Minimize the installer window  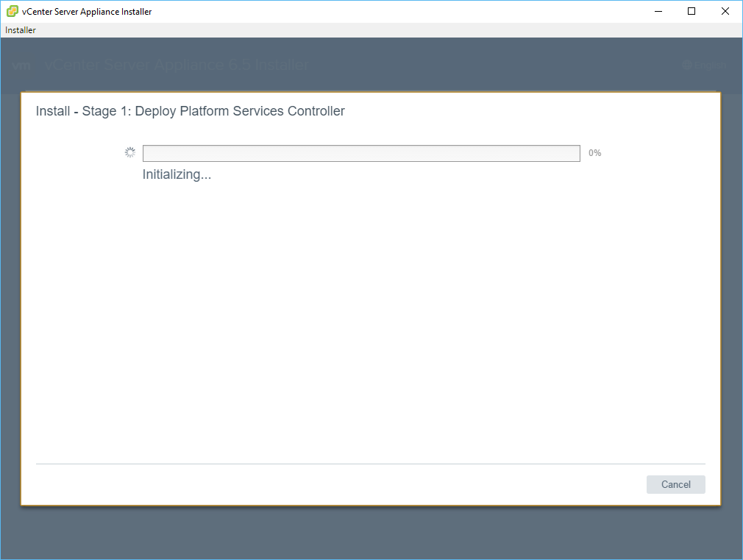pos(658,11)
